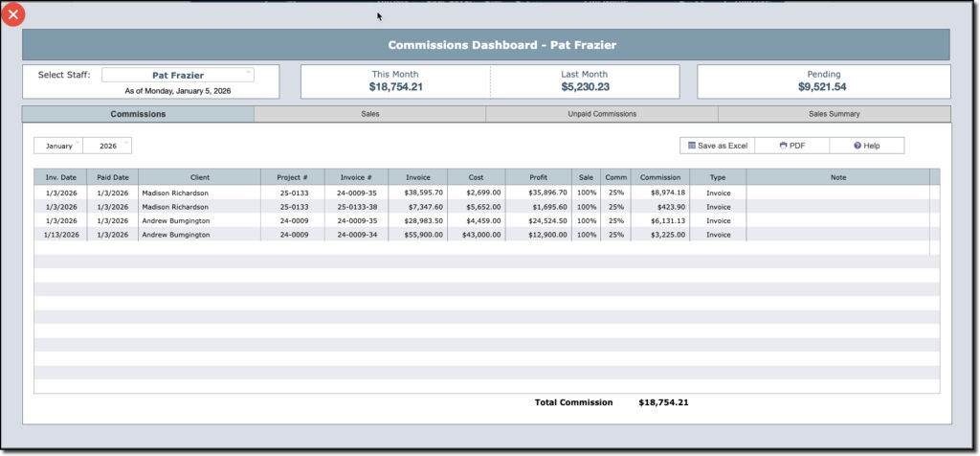Click the Client column header
This screenshot has height=456, width=980.
[x=199, y=177]
